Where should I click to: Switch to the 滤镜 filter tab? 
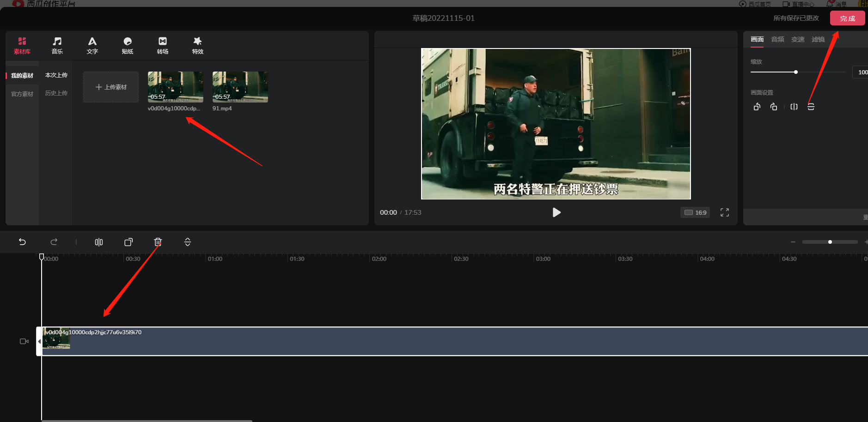coord(818,39)
